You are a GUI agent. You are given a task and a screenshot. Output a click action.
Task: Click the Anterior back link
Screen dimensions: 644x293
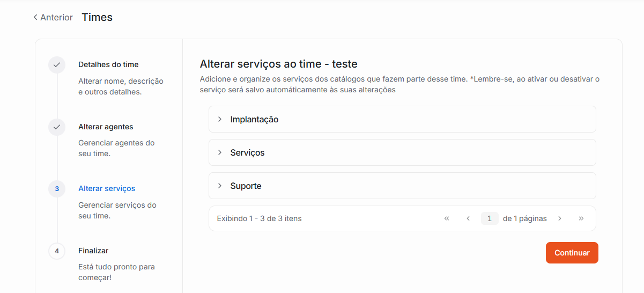[56, 18]
